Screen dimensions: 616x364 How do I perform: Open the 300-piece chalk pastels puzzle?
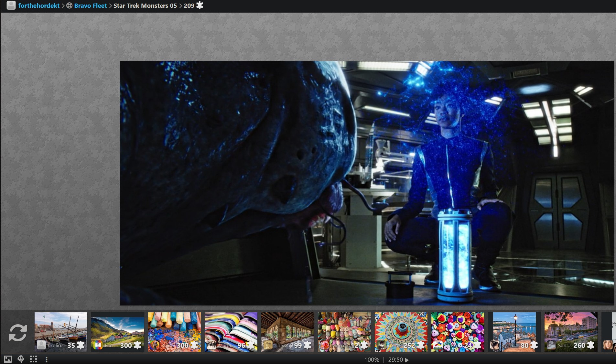[174, 332]
